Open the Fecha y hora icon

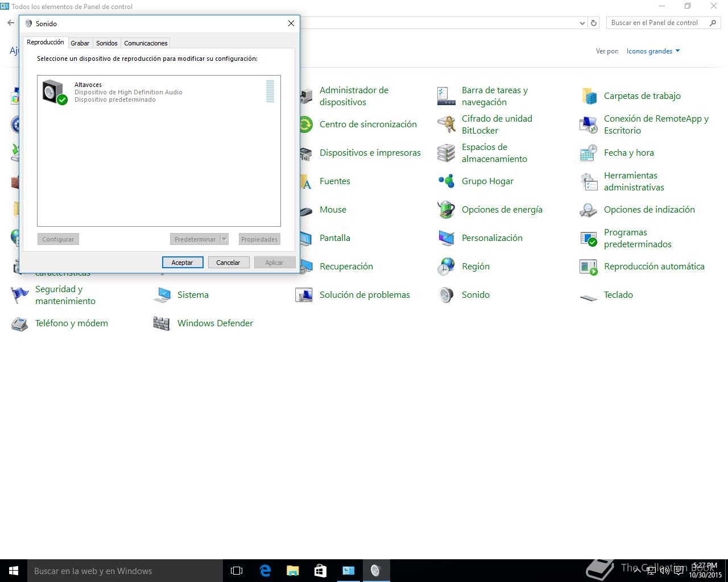coord(589,153)
